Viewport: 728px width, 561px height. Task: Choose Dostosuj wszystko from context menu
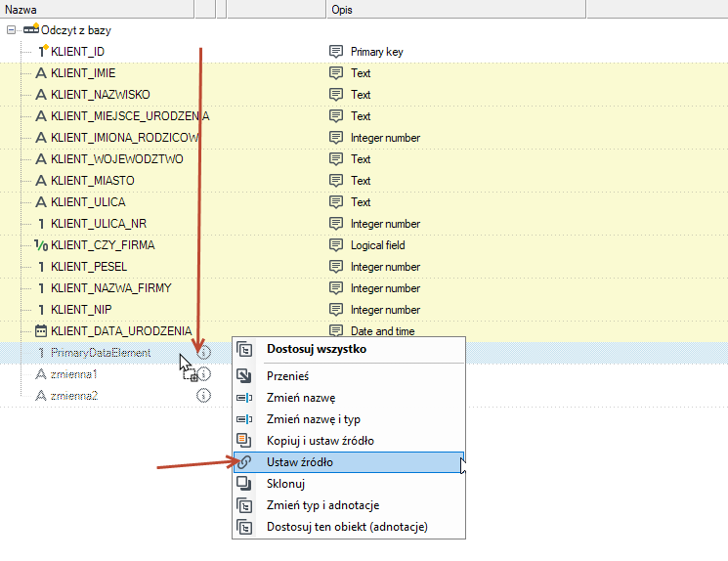349,349
